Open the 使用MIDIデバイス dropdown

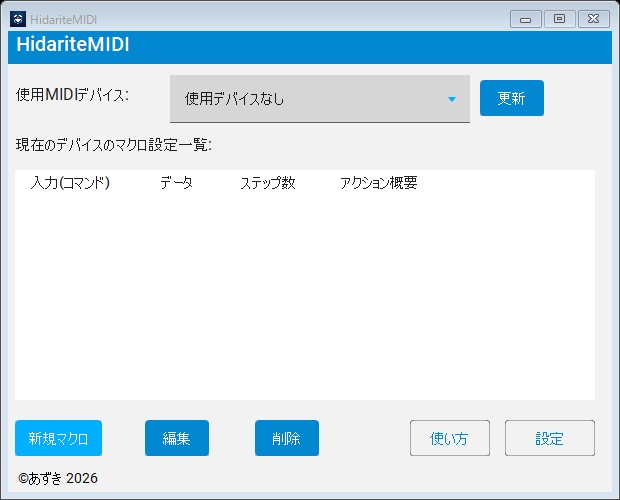(320, 99)
